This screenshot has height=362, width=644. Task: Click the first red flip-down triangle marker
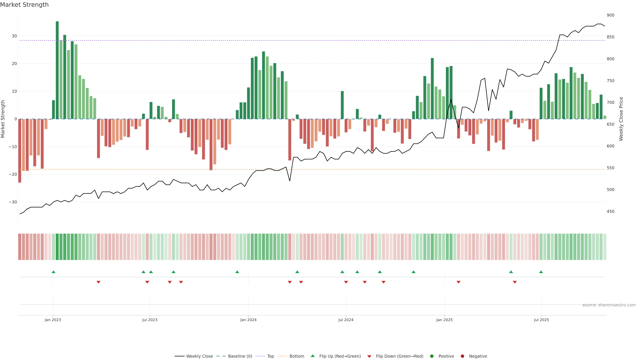coord(98,282)
